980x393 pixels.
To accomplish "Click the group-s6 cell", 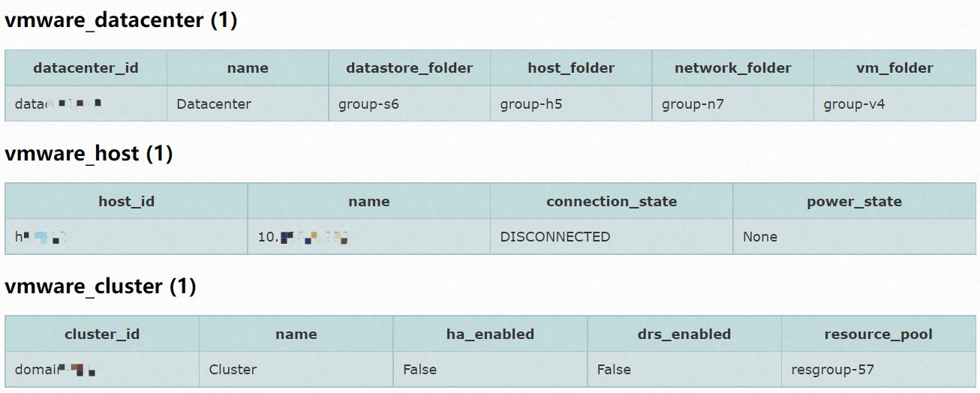I will pyautogui.click(x=409, y=104).
